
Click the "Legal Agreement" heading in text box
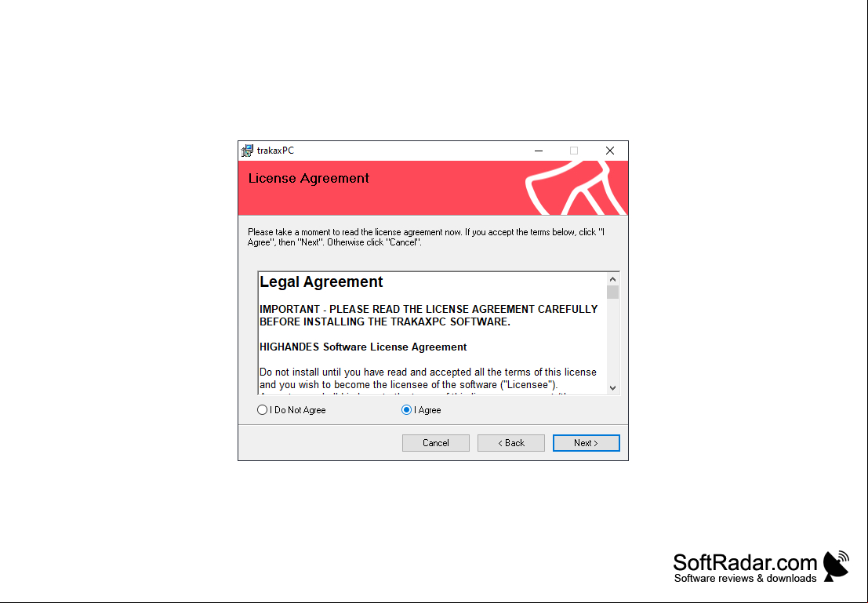tap(321, 282)
